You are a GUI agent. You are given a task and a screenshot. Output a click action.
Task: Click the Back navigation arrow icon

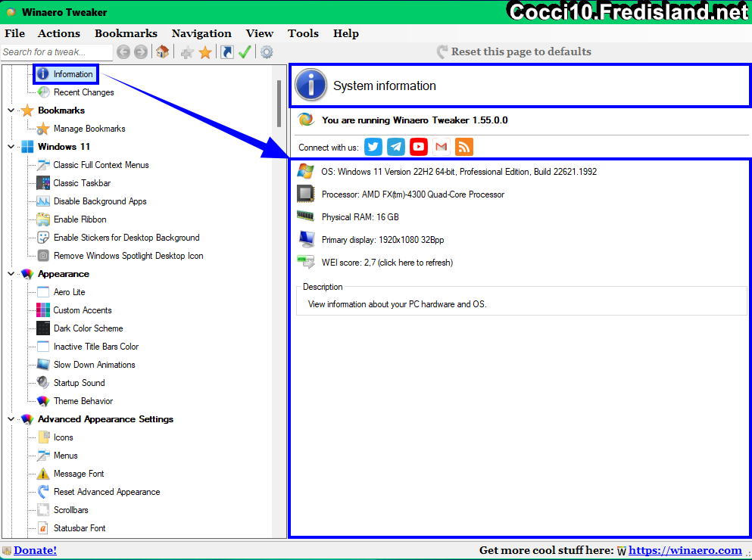(123, 51)
